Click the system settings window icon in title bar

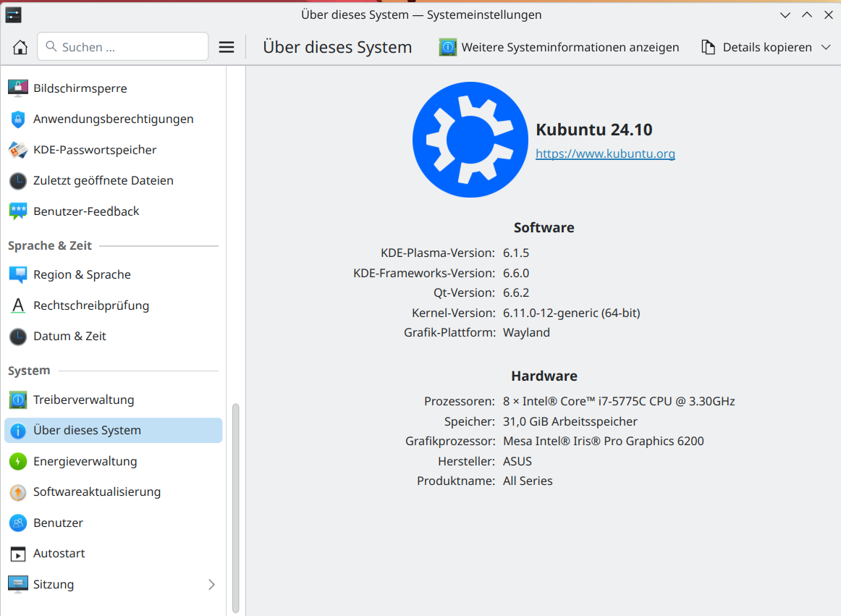coord(13,15)
